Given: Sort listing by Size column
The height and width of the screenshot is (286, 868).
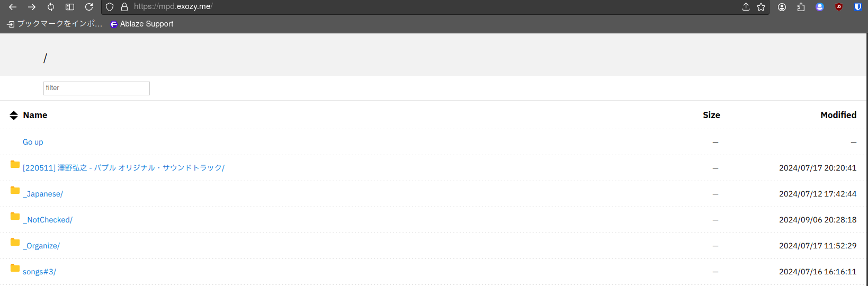Looking at the screenshot, I should point(711,115).
